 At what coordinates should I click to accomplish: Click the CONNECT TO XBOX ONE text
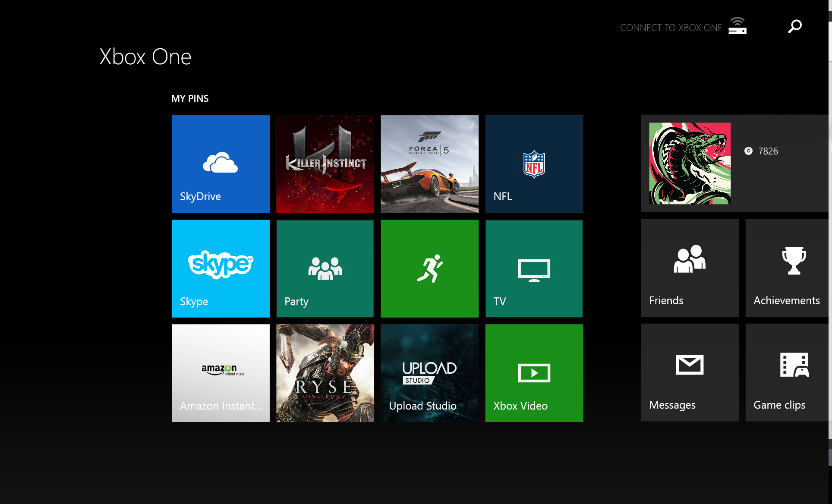point(671,28)
